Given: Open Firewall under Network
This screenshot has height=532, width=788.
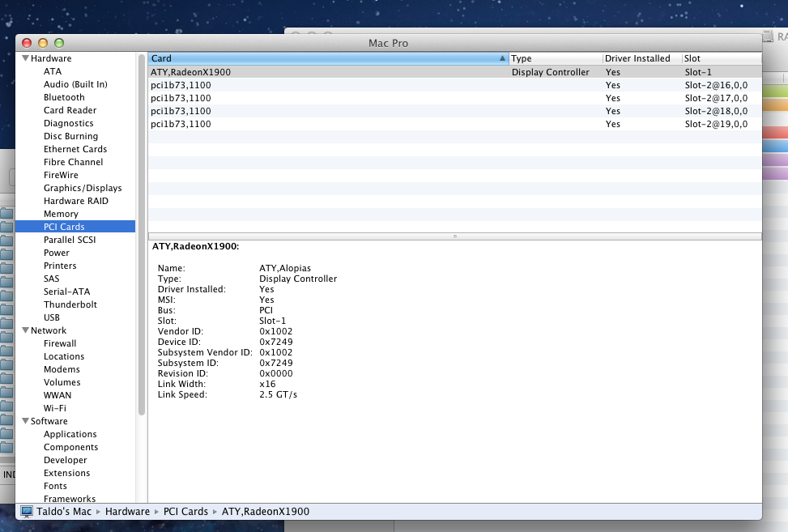Looking at the screenshot, I should click(60, 343).
